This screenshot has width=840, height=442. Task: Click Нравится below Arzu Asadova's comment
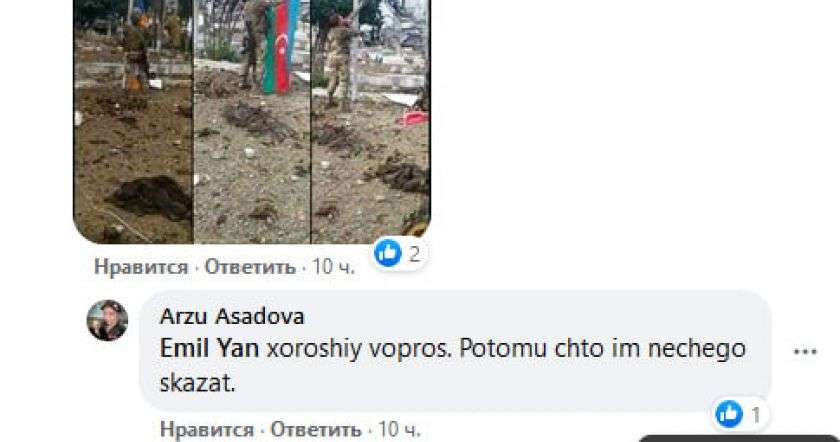point(207,429)
